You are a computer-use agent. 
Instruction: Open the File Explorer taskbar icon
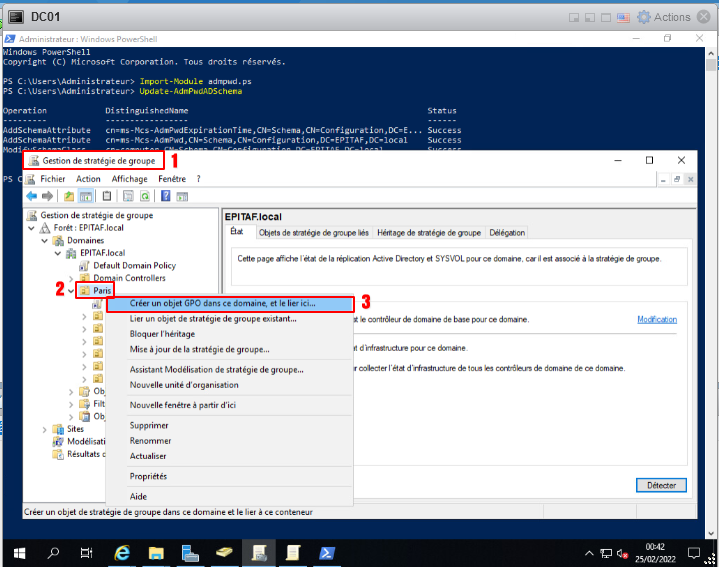156,553
